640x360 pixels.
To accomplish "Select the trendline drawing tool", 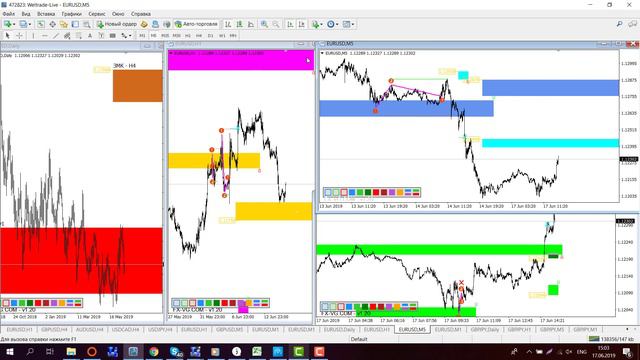I will click(x=56, y=36).
